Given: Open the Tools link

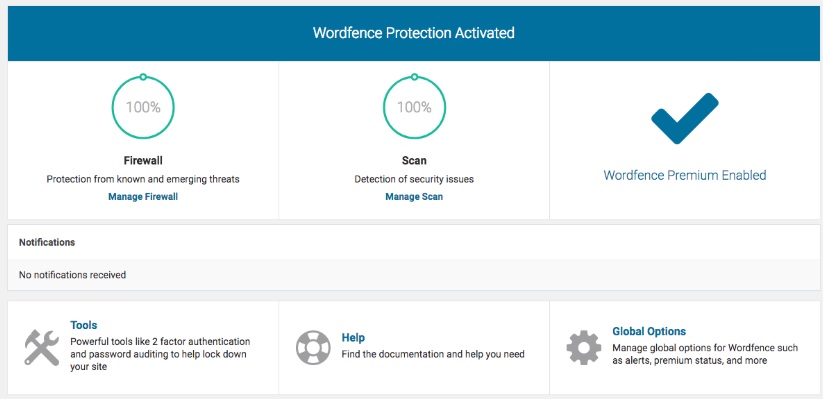Looking at the screenshot, I should pyautogui.click(x=83, y=325).
